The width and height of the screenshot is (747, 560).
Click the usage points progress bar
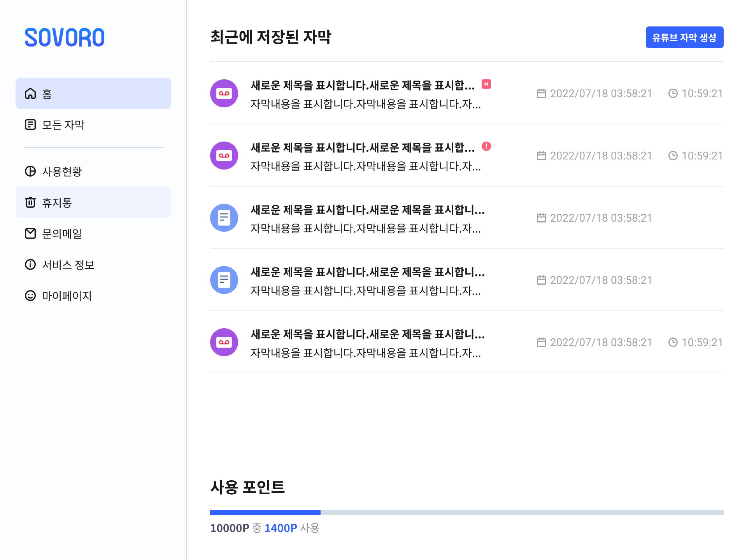point(466,513)
